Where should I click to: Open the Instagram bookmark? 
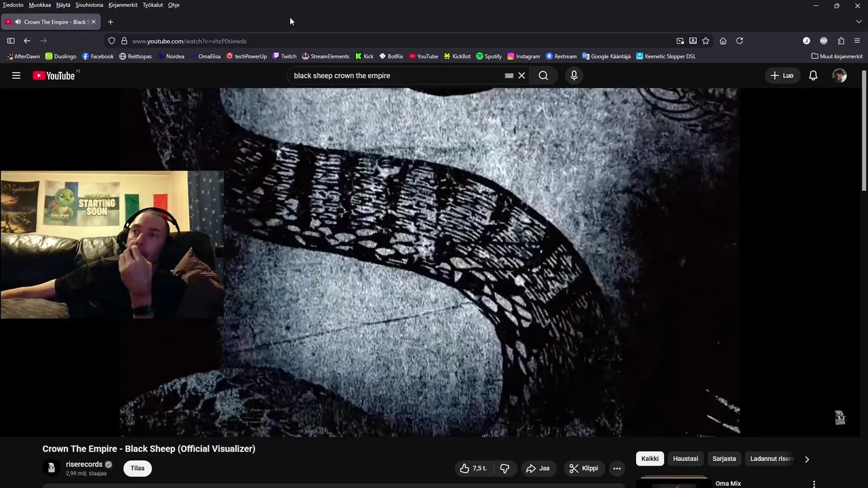coord(524,56)
